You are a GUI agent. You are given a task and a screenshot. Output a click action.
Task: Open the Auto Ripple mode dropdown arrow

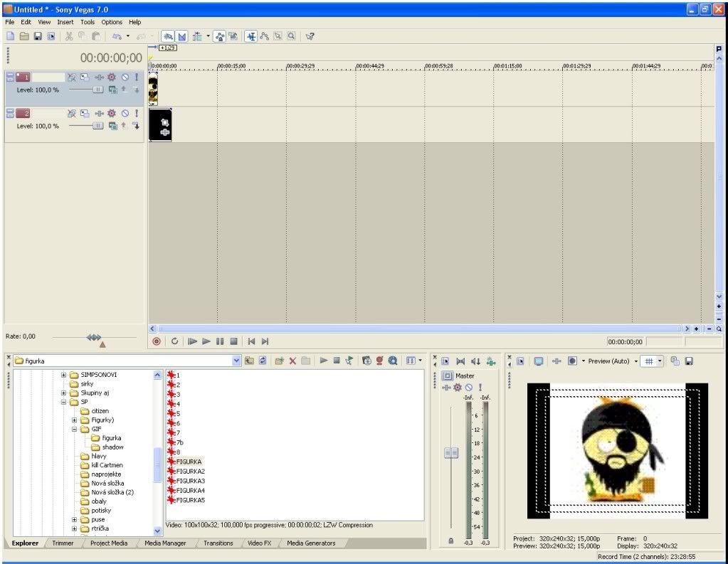208,36
